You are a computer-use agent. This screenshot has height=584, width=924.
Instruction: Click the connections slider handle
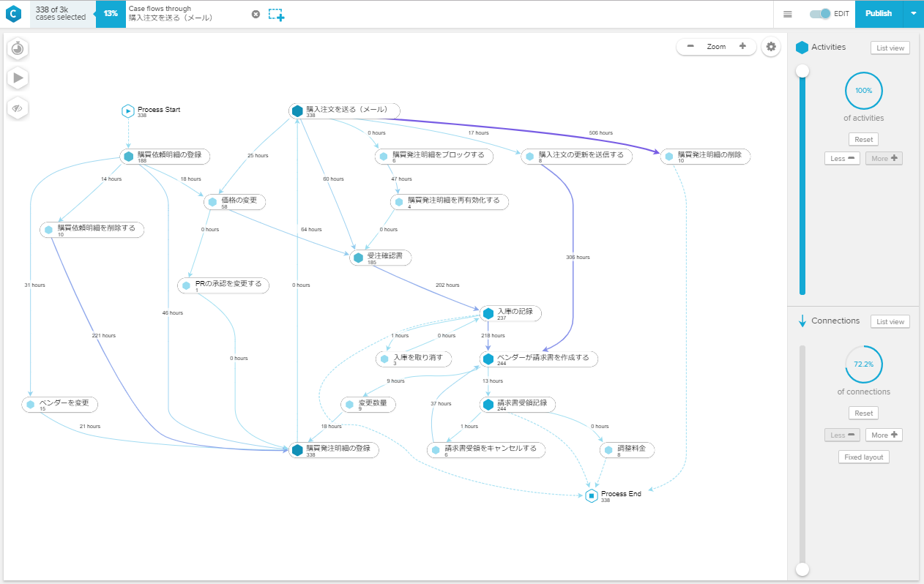point(802,569)
